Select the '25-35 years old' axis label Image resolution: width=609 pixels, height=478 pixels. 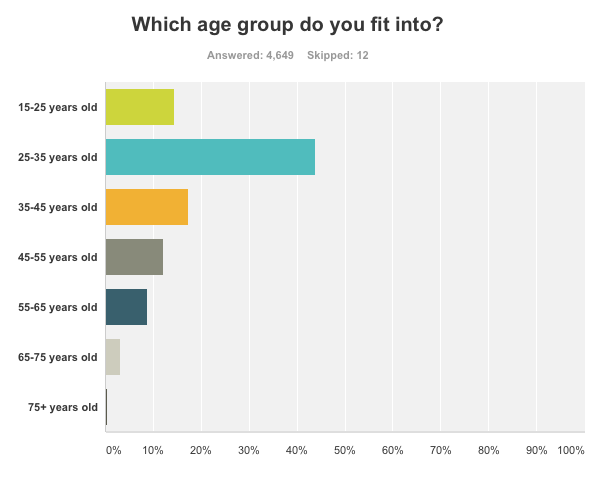click(x=58, y=157)
